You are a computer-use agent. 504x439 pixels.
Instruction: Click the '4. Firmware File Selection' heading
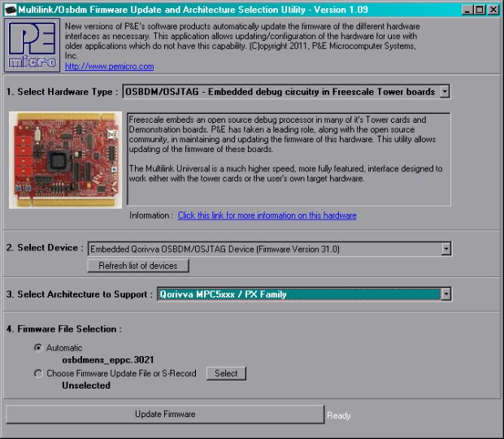[x=64, y=329]
